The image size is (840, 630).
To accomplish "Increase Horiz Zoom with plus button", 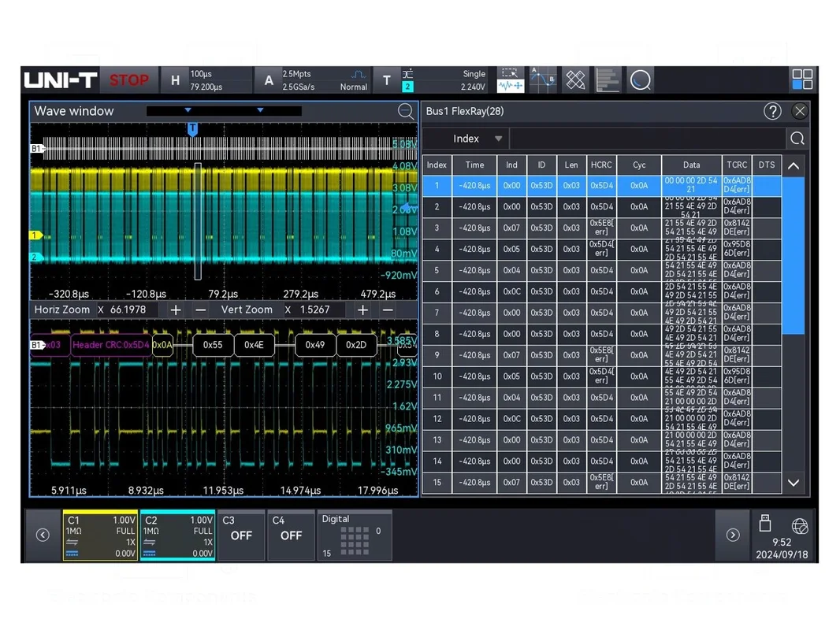I will click(x=175, y=310).
